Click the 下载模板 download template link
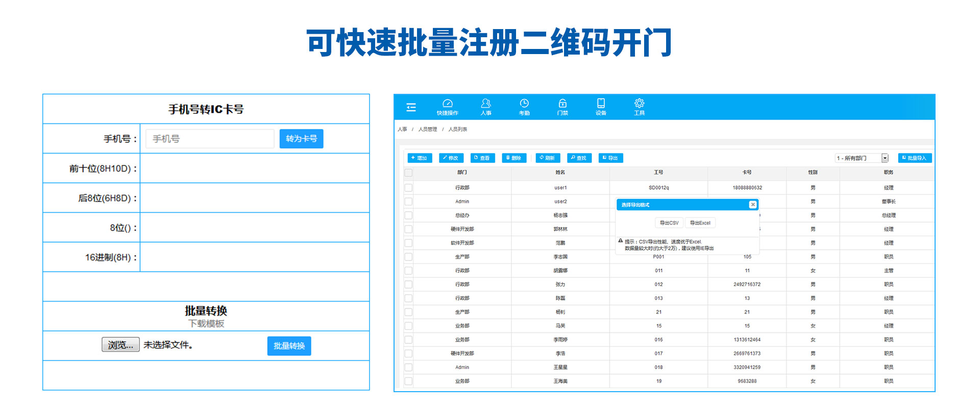Screen dimensions: 980x409 click(x=206, y=324)
